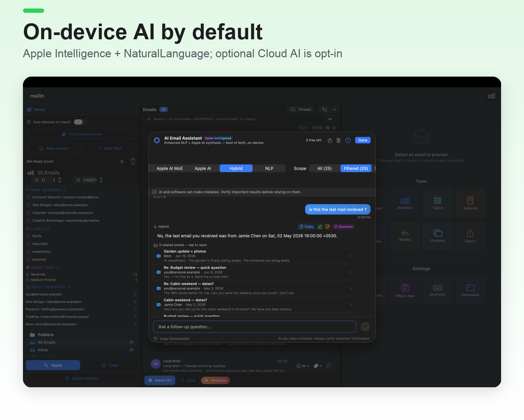524x420 pixels.
Task: Check the important label checkbox
Action: tap(28, 244)
